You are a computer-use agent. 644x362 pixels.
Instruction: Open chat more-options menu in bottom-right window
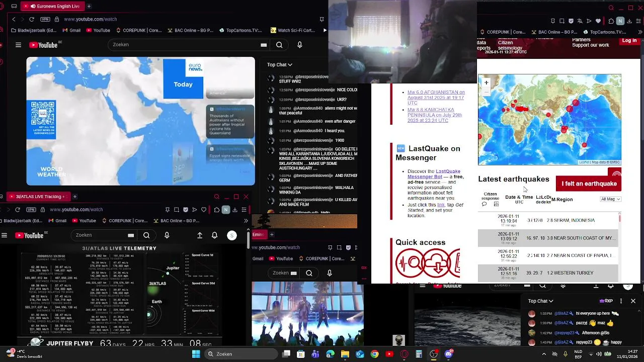coord(621,301)
